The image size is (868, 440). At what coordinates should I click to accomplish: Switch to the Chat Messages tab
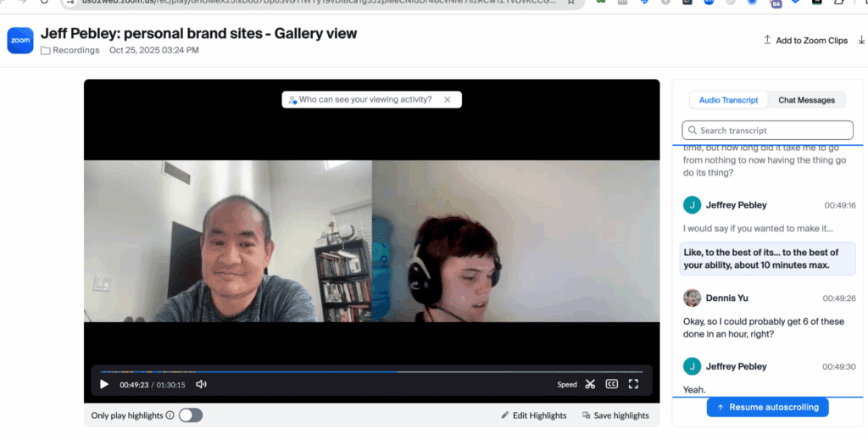pyautogui.click(x=807, y=100)
